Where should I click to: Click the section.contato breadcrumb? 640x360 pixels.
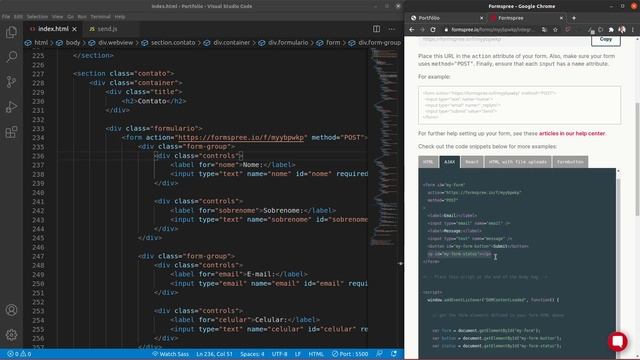tap(168, 42)
